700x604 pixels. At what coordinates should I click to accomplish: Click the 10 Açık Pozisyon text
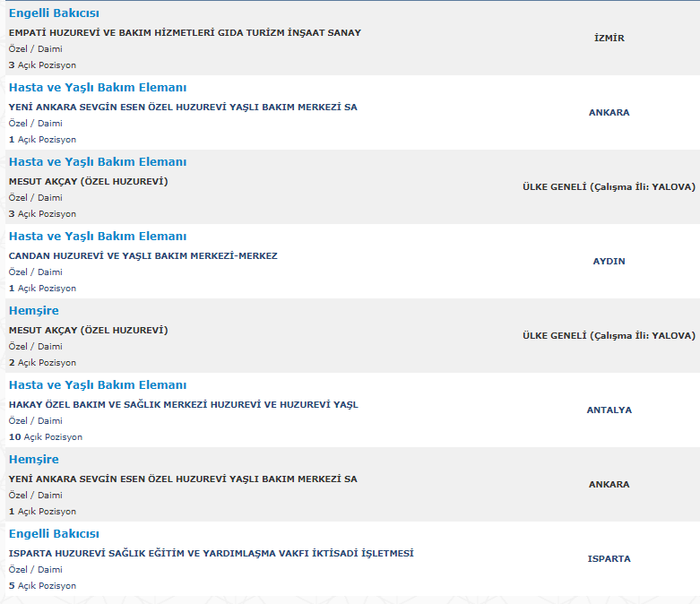point(46,437)
